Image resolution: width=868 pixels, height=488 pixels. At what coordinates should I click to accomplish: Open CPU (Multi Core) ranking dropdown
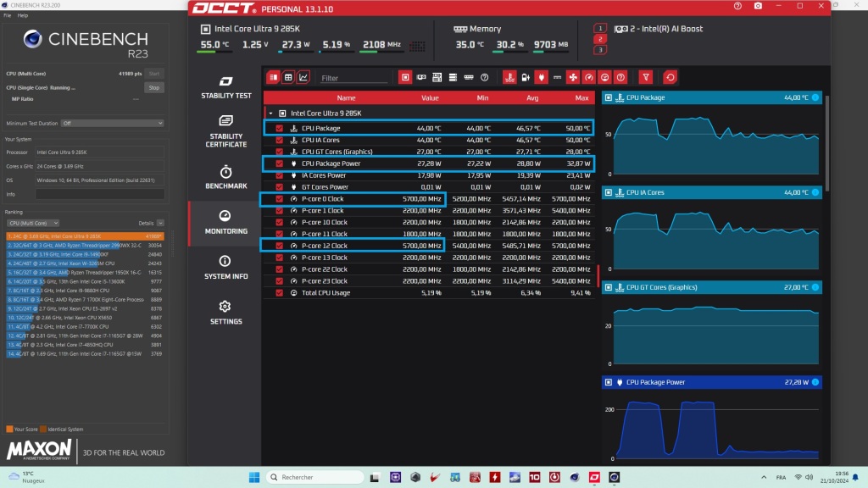[33, 223]
